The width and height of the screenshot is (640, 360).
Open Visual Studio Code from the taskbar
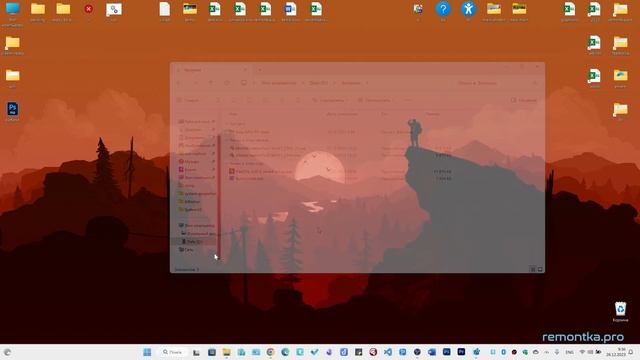click(x=388, y=352)
